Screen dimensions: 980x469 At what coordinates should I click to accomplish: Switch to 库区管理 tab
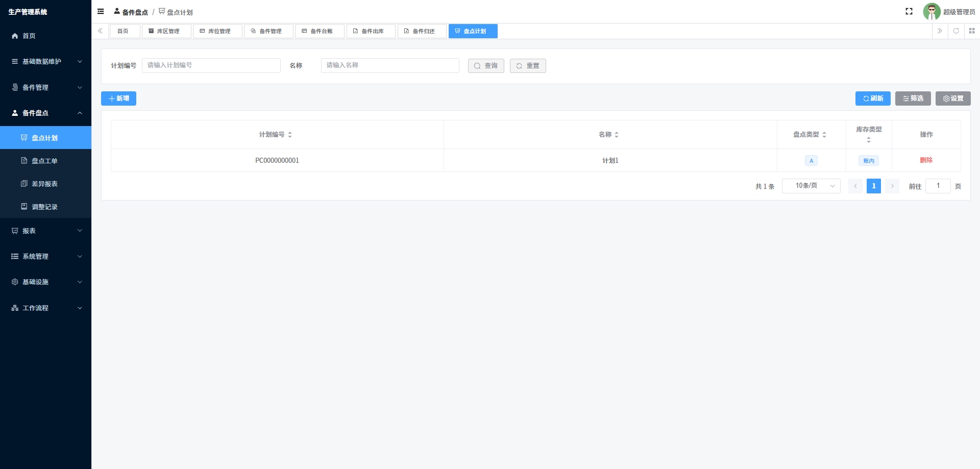click(166, 31)
